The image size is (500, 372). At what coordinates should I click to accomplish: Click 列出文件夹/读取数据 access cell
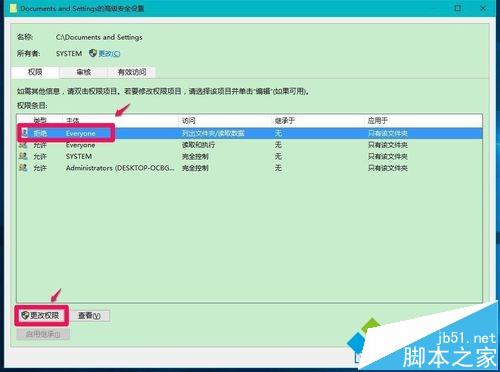pyautogui.click(x=213, y=133)
